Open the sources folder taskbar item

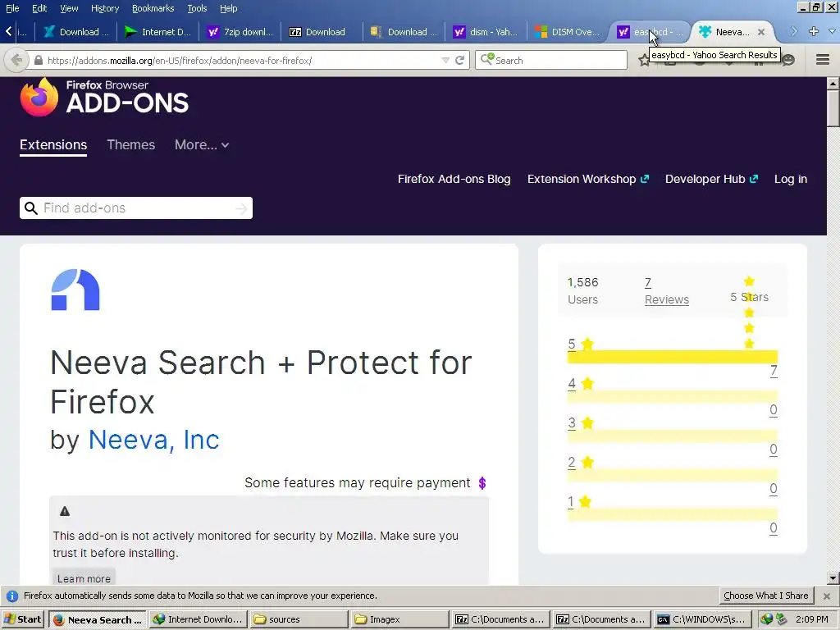[x=299, y=619]
